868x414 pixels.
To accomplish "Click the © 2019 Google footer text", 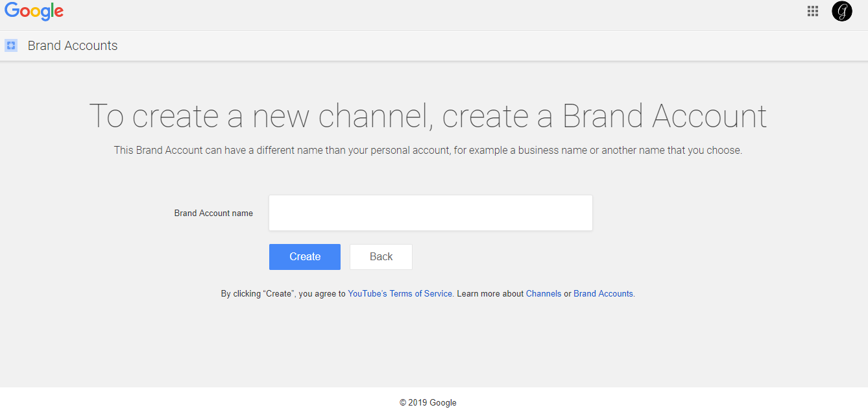I will click(428, 402).
